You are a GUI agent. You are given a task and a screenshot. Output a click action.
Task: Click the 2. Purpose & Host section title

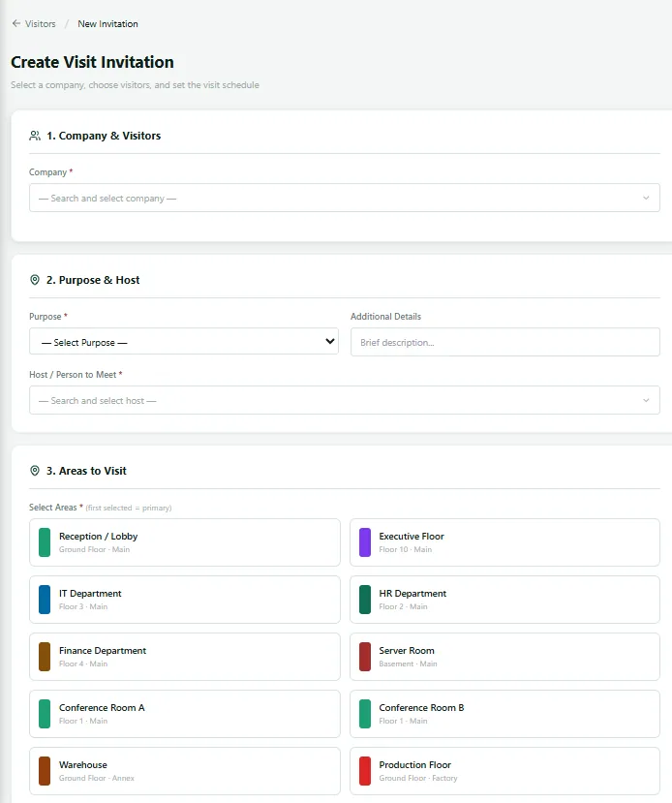tap(93, 280)
